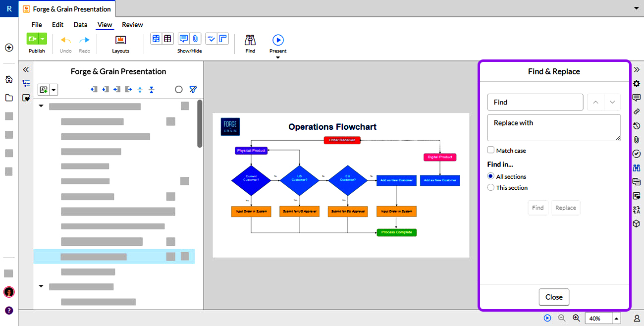644x326 pixels.
Task: Start presentation with Present play icon
Action: pos(278,40)
